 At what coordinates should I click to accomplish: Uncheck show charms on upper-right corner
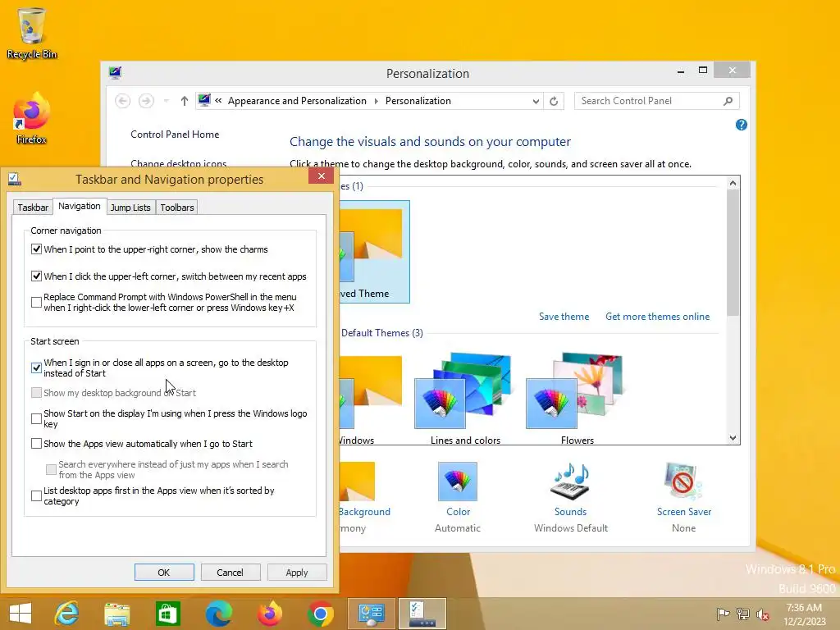coord(36,249)
